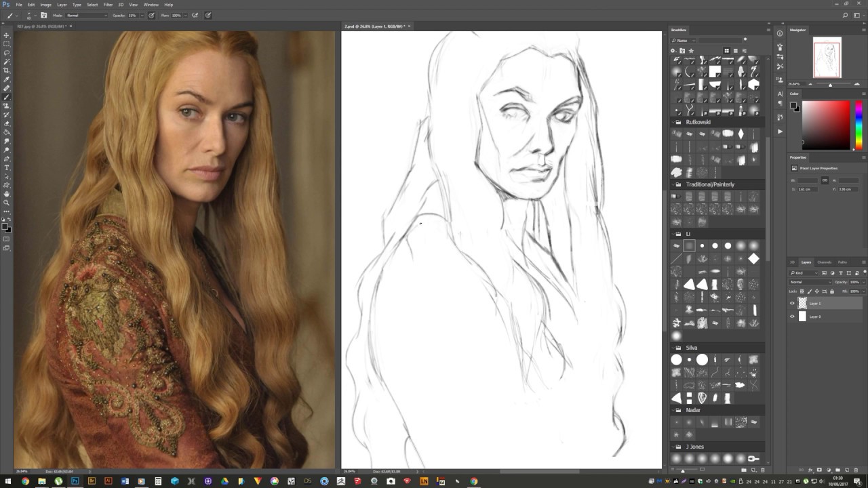Switch to the Channels tab
This screenshot has width=868, height=488.
point(824,262)
